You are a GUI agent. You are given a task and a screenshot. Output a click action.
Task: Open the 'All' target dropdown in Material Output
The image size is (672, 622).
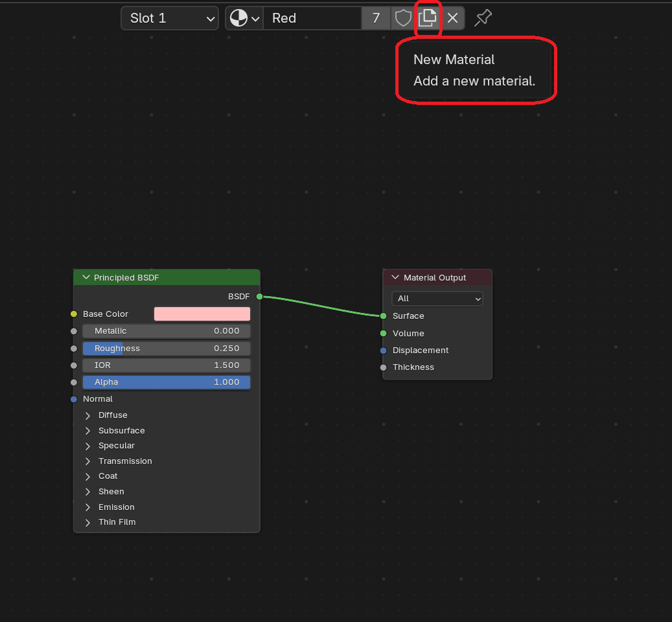437,299
